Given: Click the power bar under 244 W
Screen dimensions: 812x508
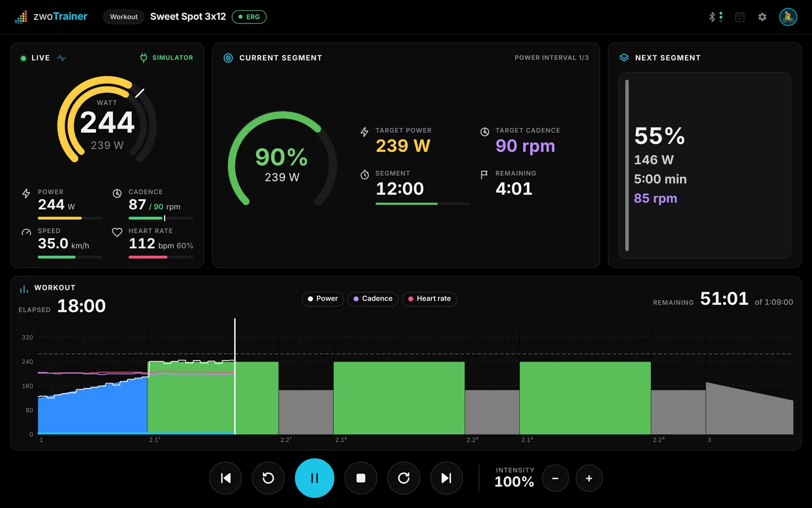Looking at the screenshot, I should point(70,218).
